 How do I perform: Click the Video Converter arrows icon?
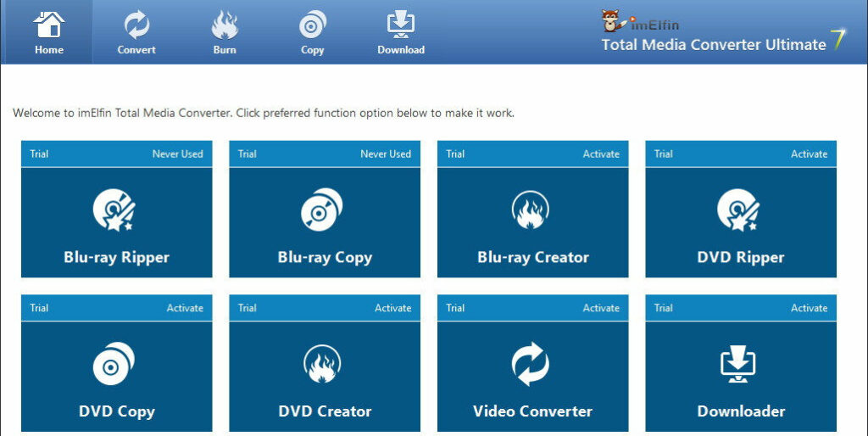tap(531, 363)
